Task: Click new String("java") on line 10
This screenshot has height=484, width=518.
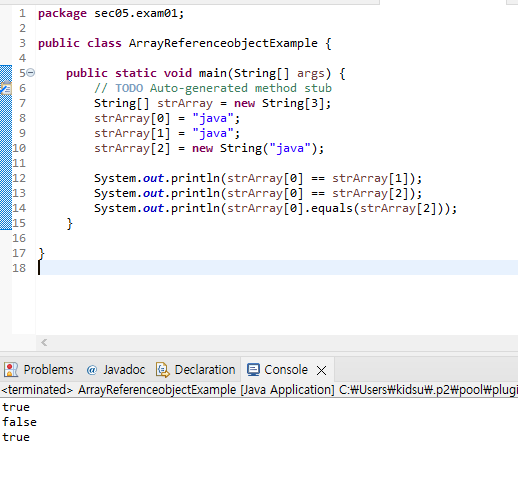Action: (x=254, y=148)
